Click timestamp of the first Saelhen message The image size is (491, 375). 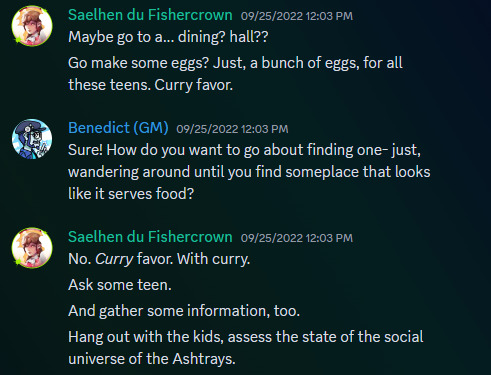pyautogui.click(x=297, y=16)
